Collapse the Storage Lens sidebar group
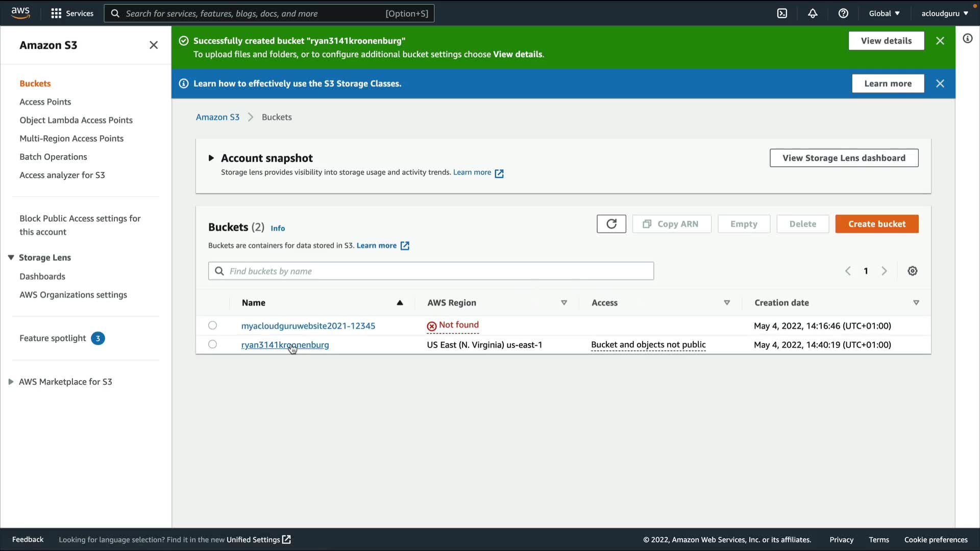980x551 pixels. click(x=11, y=258)
